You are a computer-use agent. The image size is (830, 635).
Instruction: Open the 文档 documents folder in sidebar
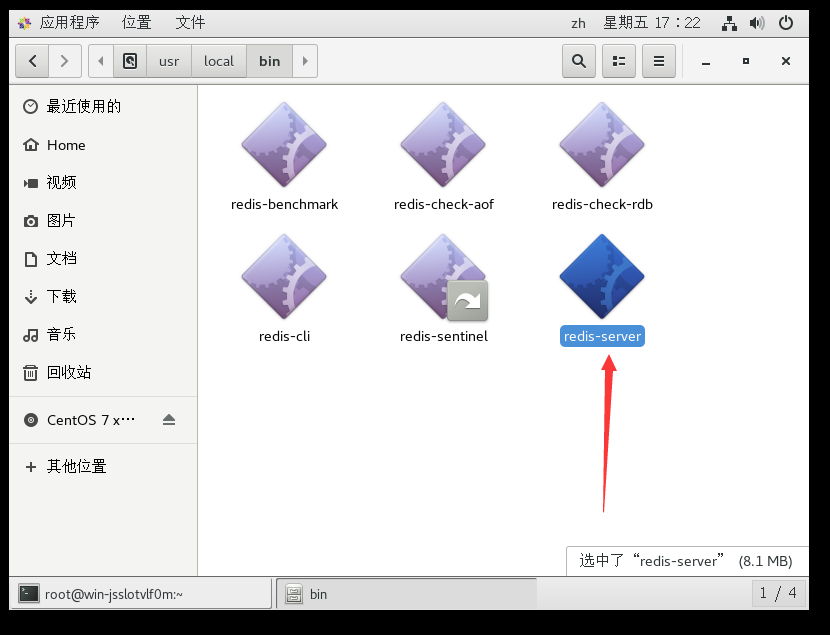pos(103,259)
